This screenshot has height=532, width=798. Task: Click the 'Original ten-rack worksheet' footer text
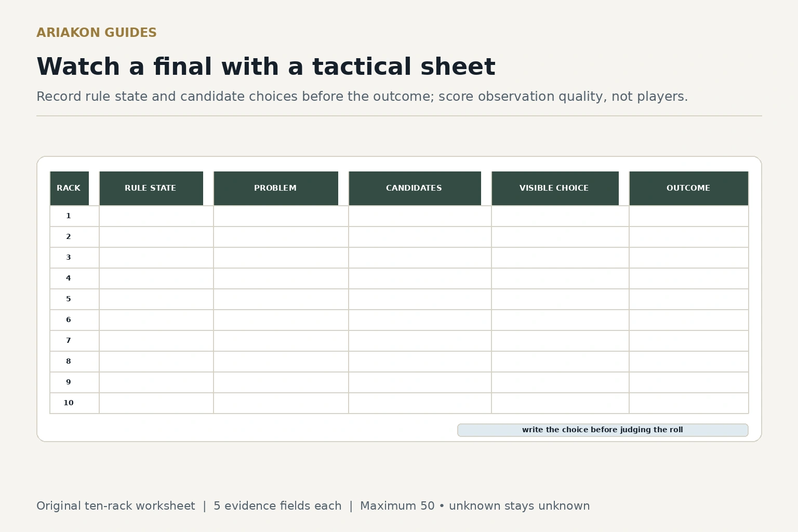[116, 506]
